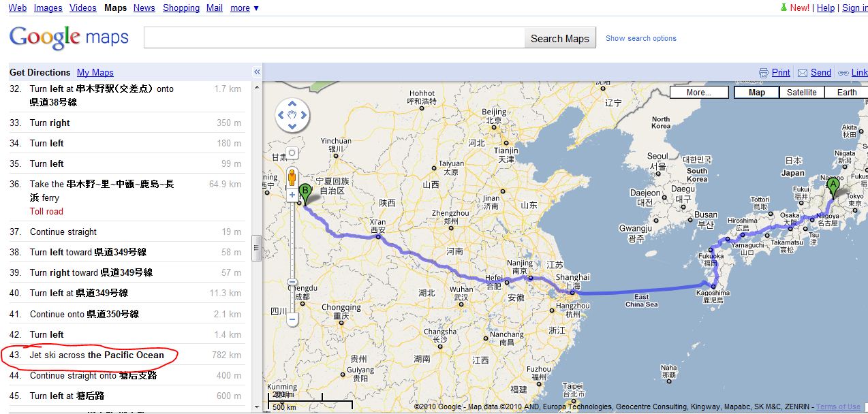Select step 35 'Turn left' 99 m

click(125, 164)
